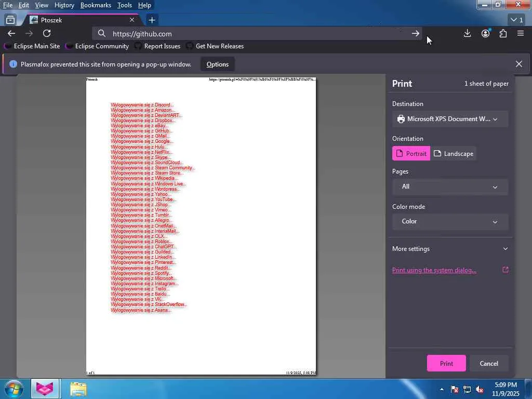Open the Destination printer dropdown
The width and height of the screenshot is (532, 399).
tap(450, 119)
